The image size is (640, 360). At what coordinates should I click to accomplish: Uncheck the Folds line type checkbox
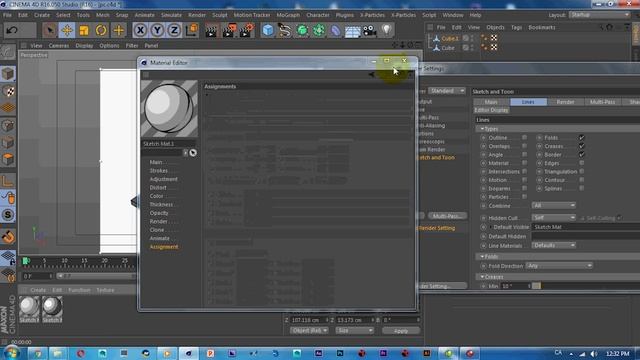[582, 138]
